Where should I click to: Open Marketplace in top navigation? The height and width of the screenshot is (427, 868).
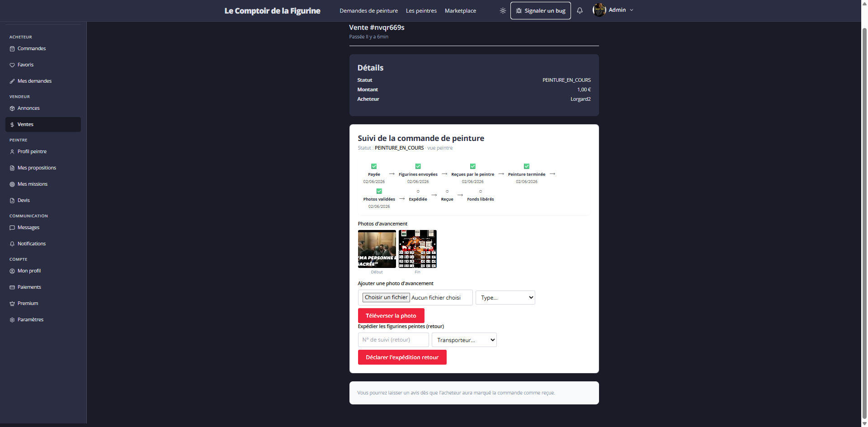click(x=460, y=11)
